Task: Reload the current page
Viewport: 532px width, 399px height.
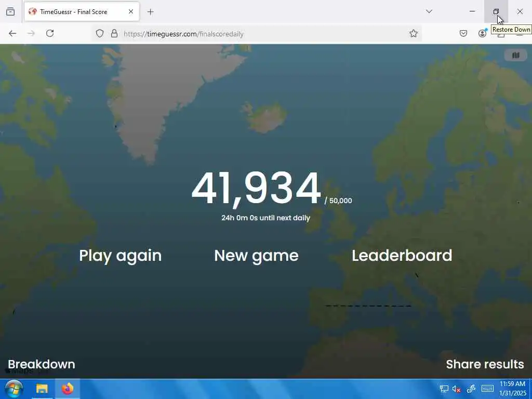Action: (50, 33)
